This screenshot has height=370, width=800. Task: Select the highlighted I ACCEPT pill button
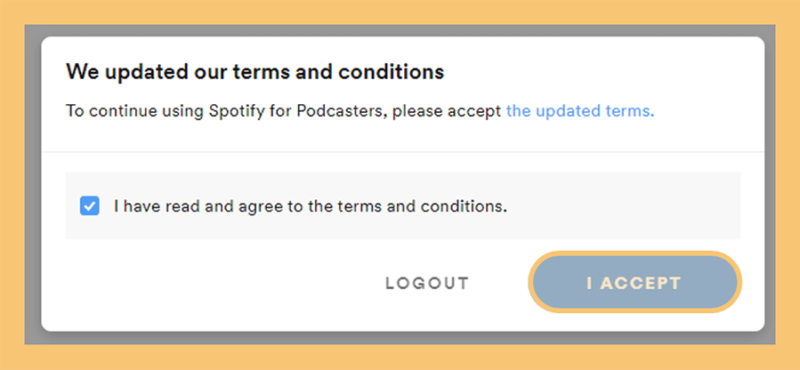pos(634,282)
